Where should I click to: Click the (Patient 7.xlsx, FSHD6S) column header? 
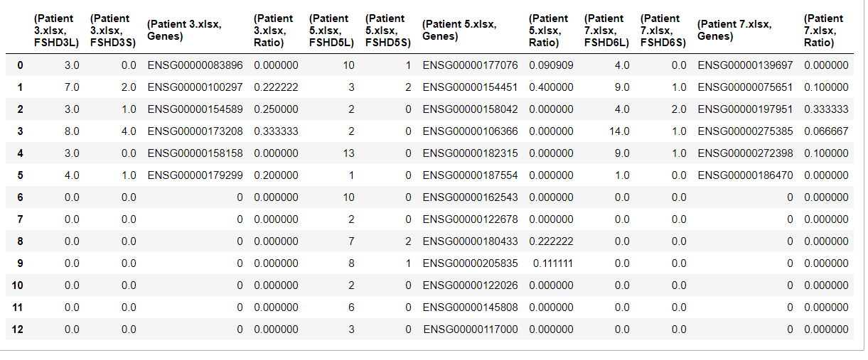click(662, 31)
